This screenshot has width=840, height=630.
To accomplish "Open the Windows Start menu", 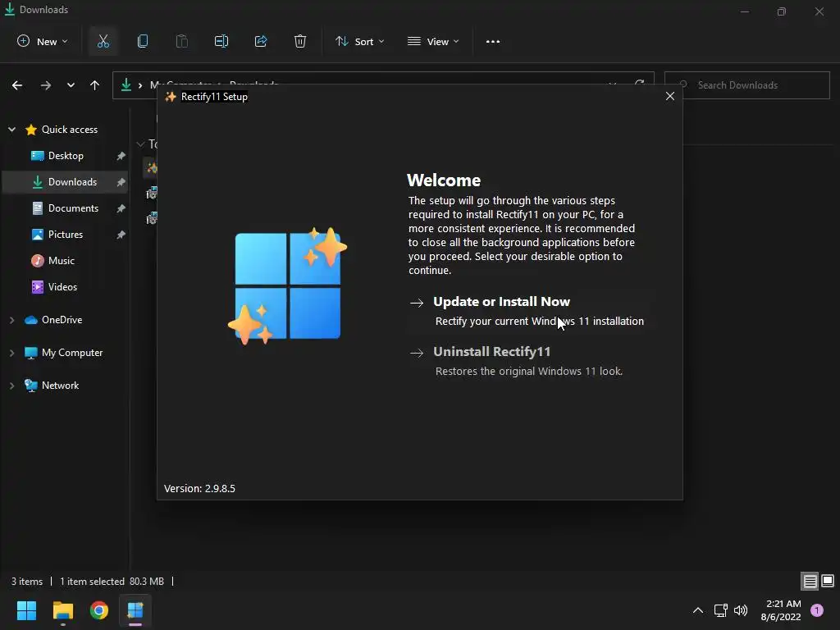I will [26, 610].
